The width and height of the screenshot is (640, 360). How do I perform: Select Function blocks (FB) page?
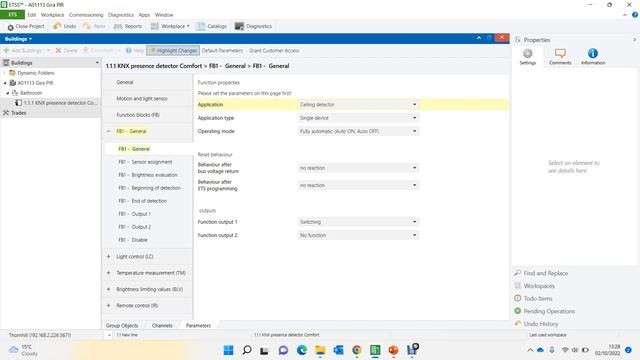click(138, 115)
